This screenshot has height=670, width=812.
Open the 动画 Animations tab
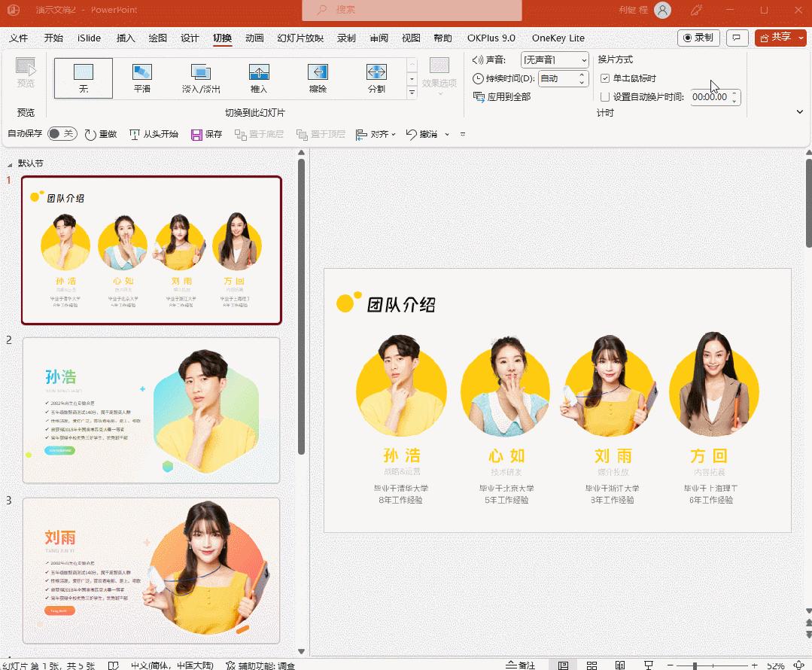click(x=254, y=38)
